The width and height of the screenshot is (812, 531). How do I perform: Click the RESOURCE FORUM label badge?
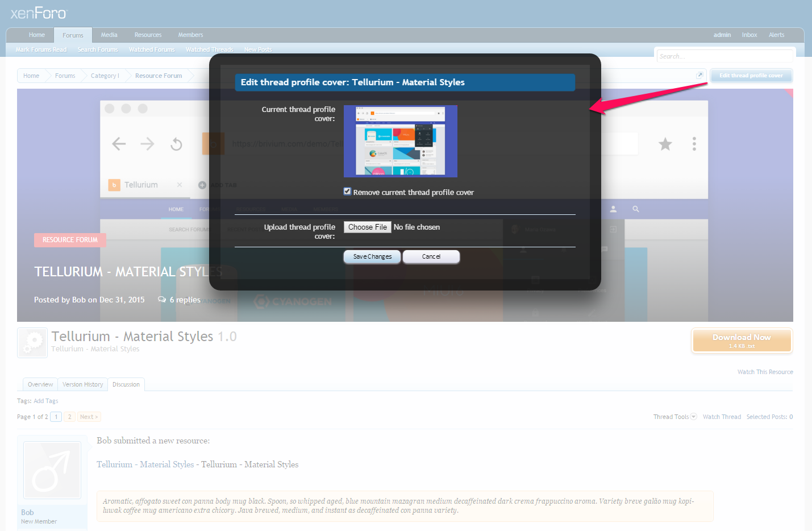click(x=70, y=240)
